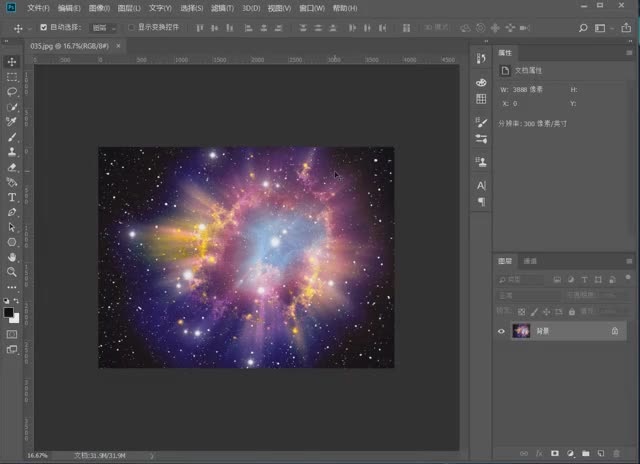The image size is (640, 464).
Task: Select the Zoom magnifier tool
Action: 12,272
